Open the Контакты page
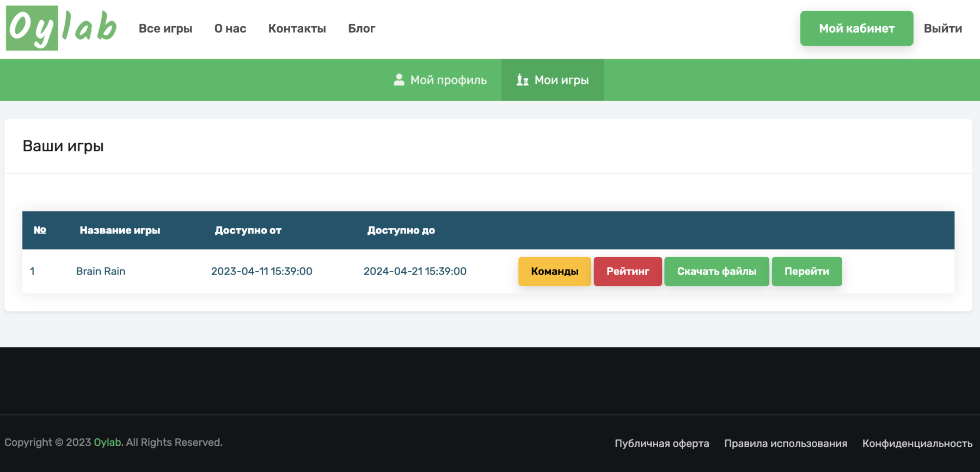 click(297, 28)
